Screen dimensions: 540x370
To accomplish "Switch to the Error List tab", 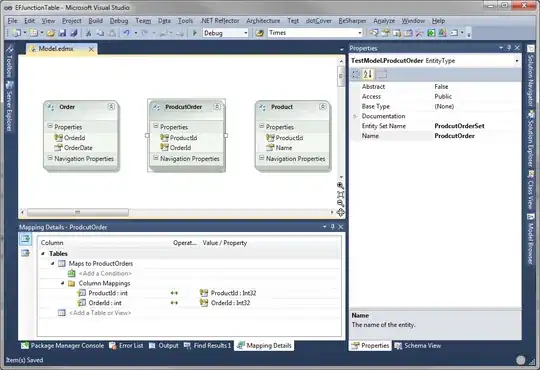I will [126, 346].
